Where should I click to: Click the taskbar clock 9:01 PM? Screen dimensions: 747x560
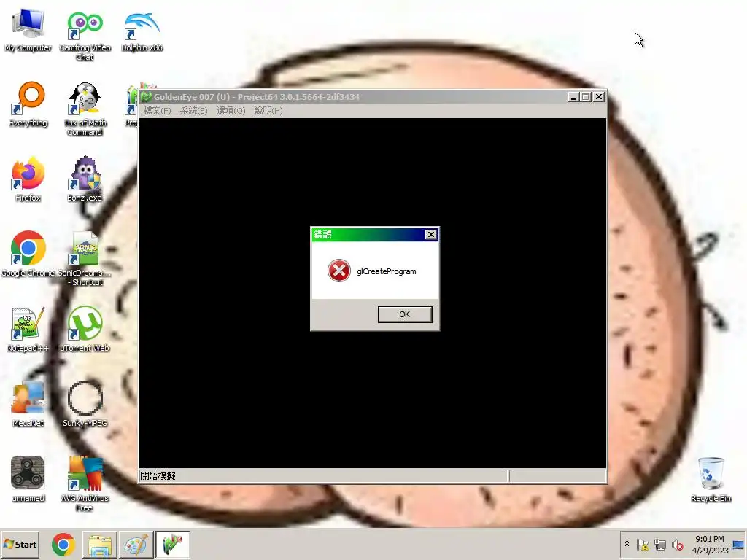[710, 539]
